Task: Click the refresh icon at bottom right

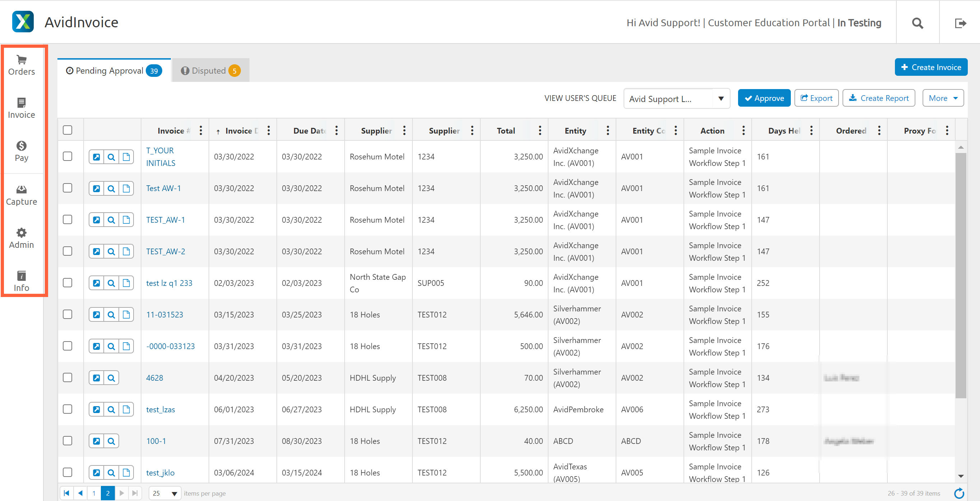Action: [959, 493]
